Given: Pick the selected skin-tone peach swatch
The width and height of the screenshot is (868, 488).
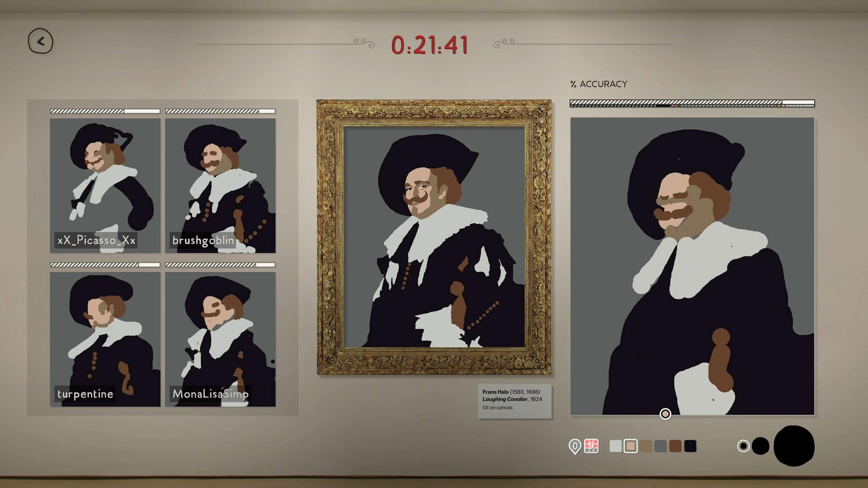Looking at the screenshot, I should [x=631, y=446].
